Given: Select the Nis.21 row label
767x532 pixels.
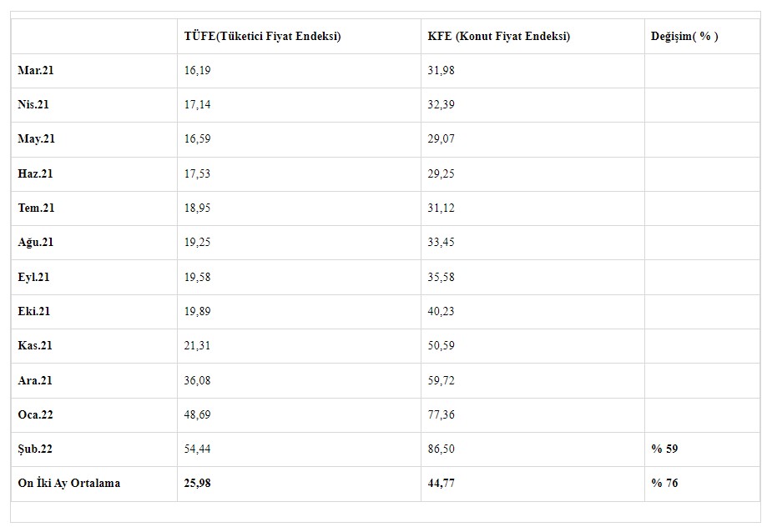Looking at the screenshot, I should tap(33, 105).
